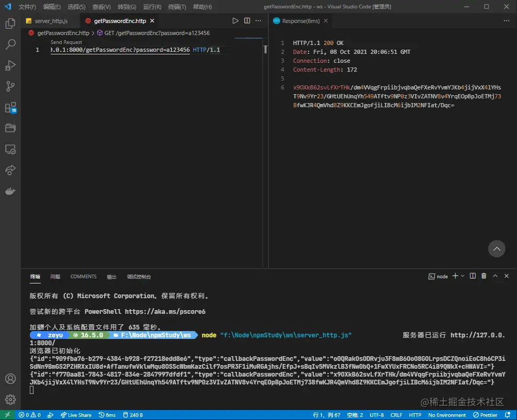Screen dimensions: 517x420
Task: Create a new terminal with plus icon
Action: pos(455,276)
